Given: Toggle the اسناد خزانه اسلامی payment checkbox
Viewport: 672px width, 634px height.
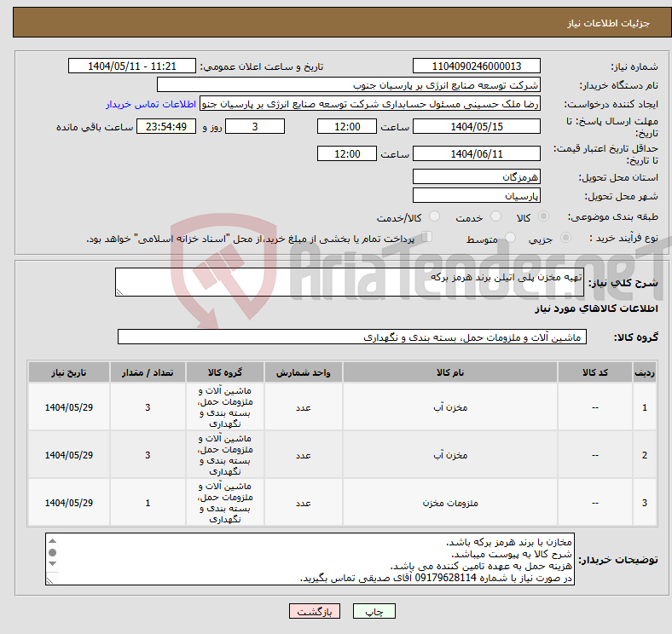Looking at the screenshot, I should click(427, 236).
